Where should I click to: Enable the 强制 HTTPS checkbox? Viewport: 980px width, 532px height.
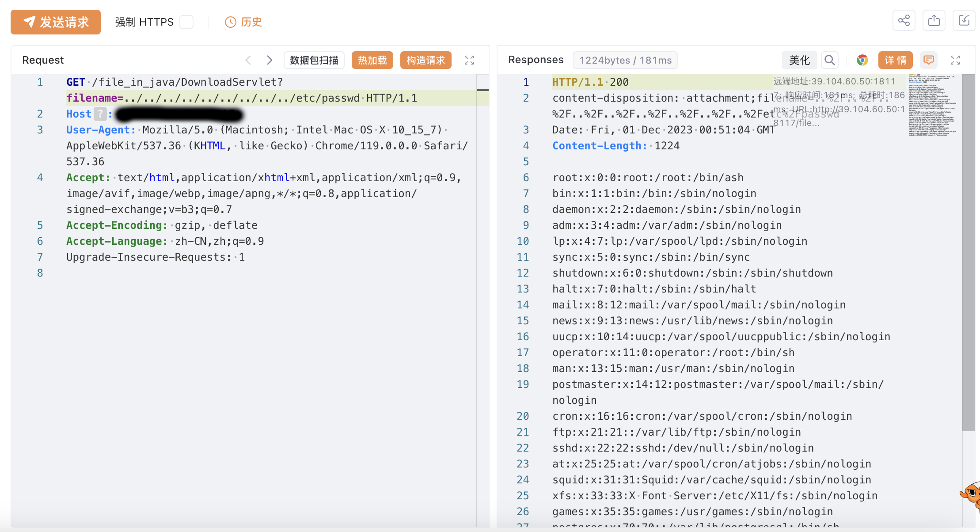186,22
